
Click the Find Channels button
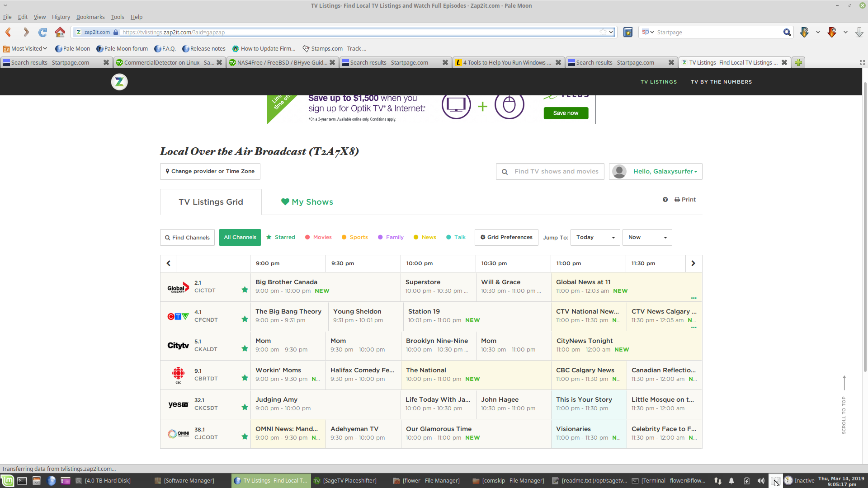coord(187,237)
